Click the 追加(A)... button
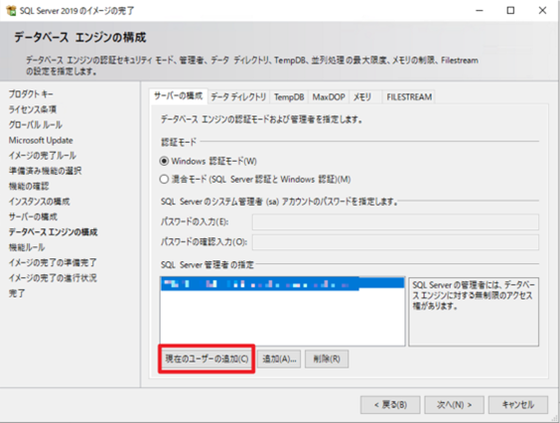This screenshot has height=423, width=560. (279, 359)
